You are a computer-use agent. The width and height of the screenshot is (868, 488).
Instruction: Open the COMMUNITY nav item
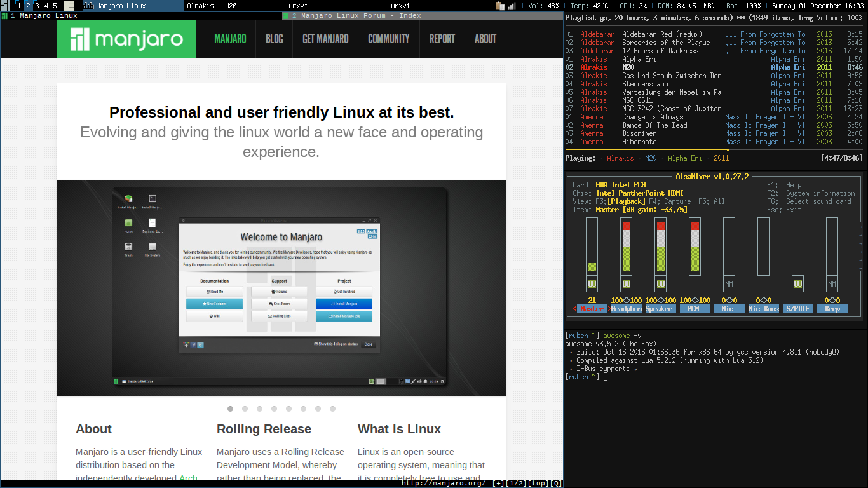tap(389, 39)
